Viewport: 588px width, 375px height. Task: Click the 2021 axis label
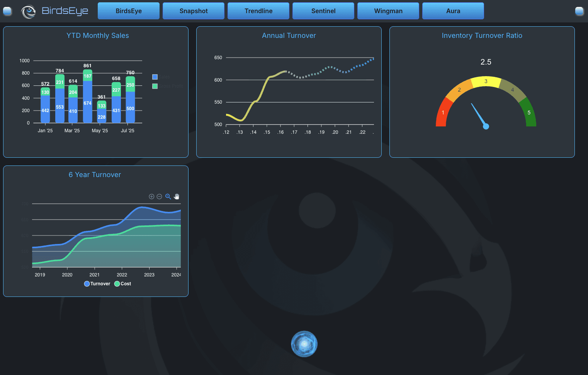[x=95, y=275]
